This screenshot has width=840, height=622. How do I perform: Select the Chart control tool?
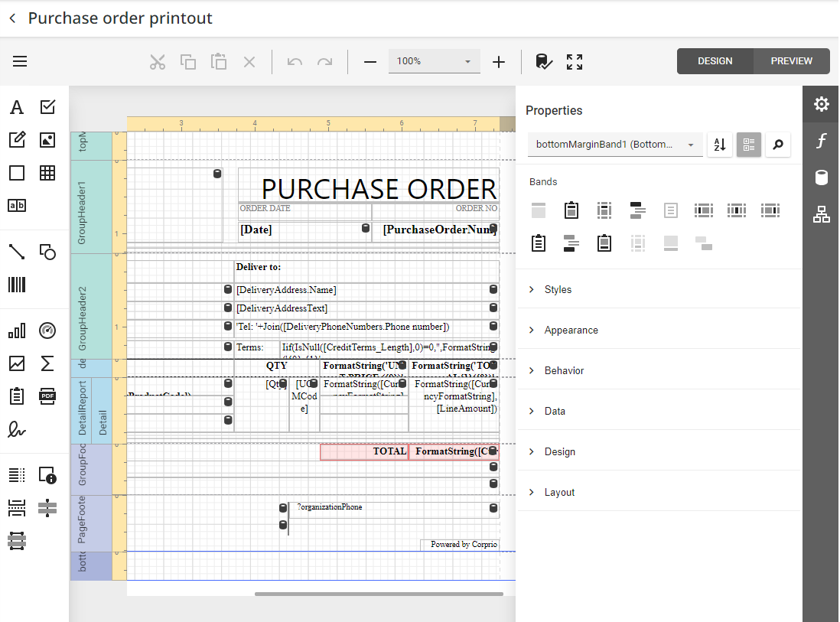(17, 331)
